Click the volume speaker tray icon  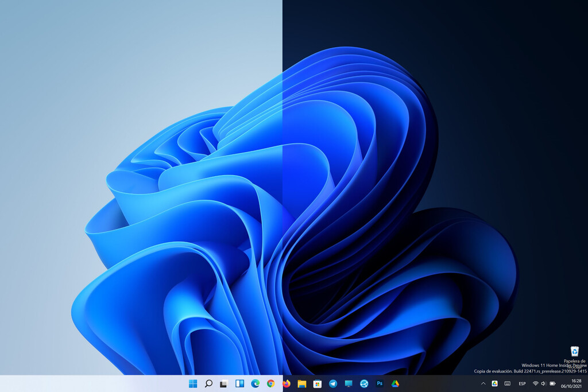543,383
